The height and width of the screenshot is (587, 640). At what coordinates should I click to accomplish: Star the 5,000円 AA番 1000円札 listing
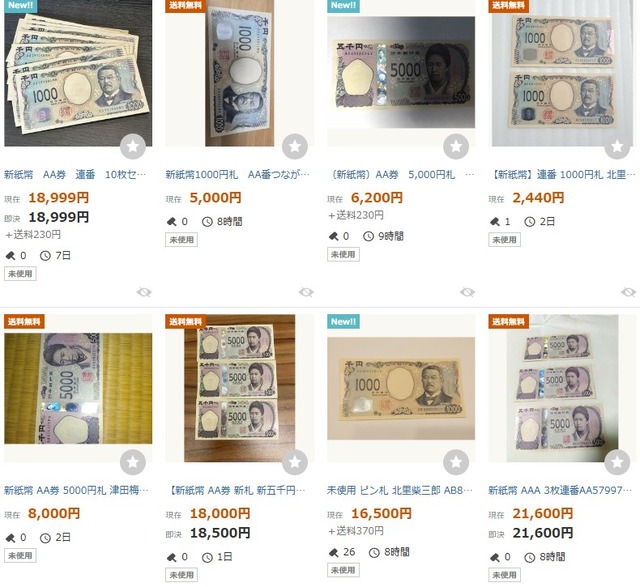(295, 146)
